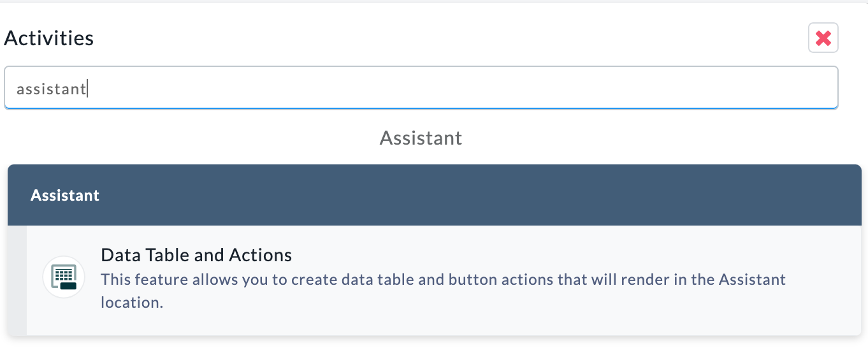Click the gray left strip of the activity row

tap(17, 280)
